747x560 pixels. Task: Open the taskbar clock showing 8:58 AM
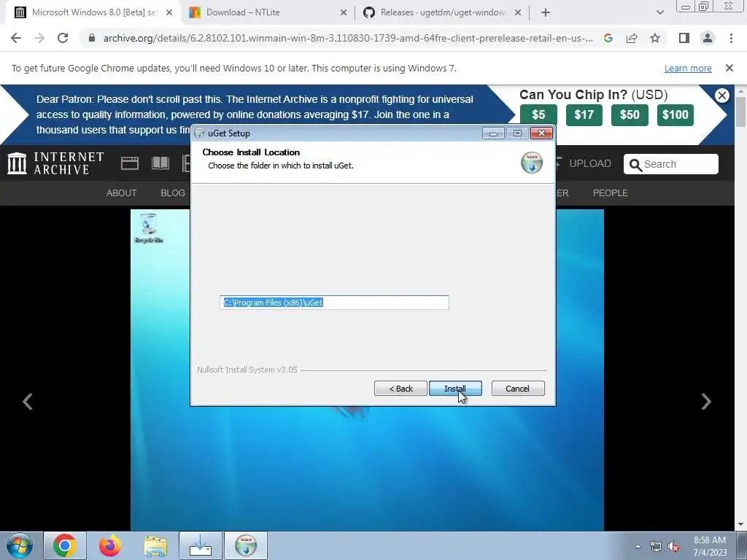[710, 546]
